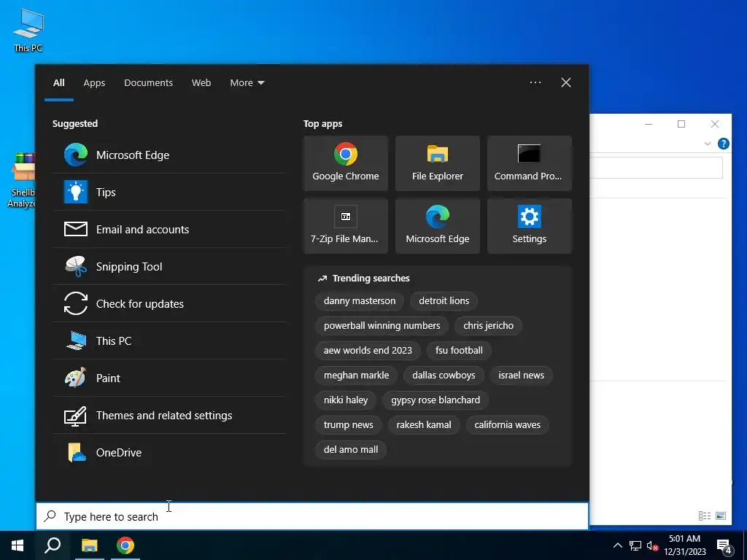The image size is (747, 560).
Task: Search powerball winning numbers
Action: [x=382, y=326]
